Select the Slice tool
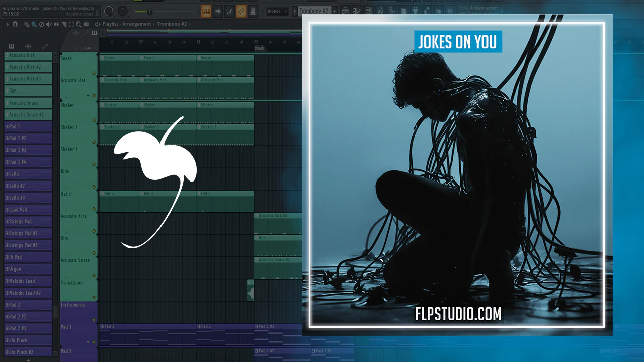 pos(64,24)
